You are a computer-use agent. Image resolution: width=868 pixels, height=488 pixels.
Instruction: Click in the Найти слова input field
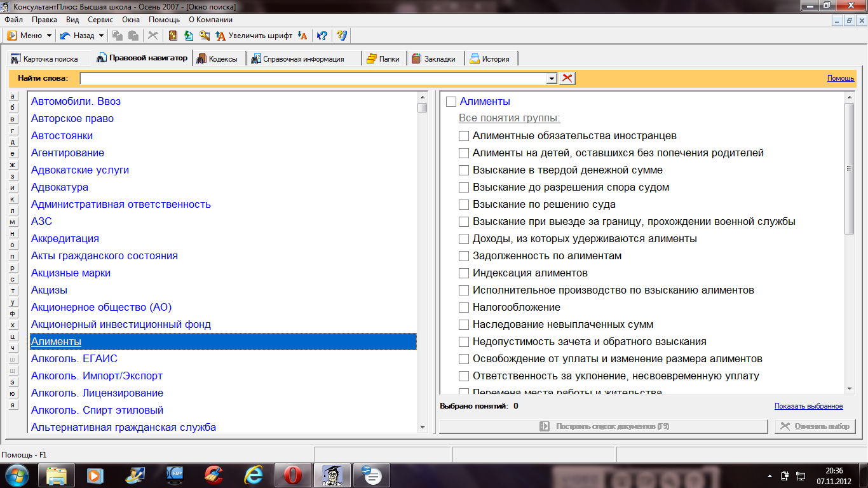[313, 78]
